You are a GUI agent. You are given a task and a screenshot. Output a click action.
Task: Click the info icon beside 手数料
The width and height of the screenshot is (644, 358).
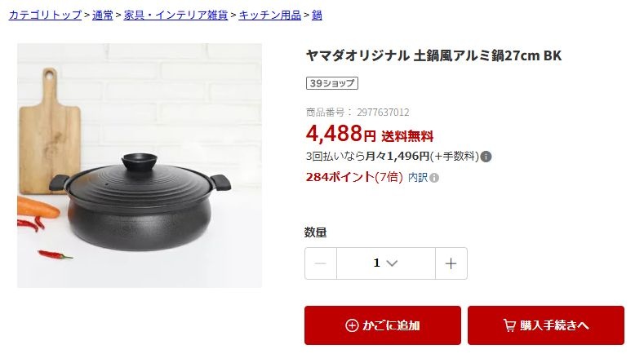coord(486,157)
